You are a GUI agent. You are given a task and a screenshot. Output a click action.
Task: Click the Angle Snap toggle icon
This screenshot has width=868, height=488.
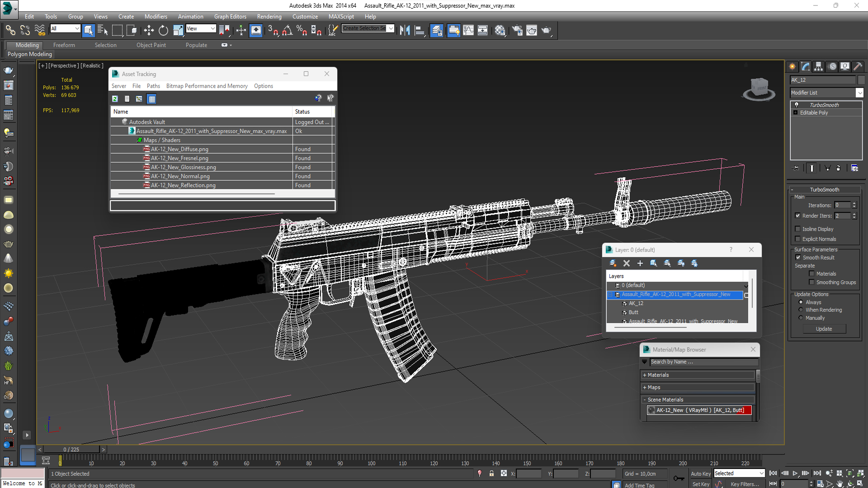(287, 30)
